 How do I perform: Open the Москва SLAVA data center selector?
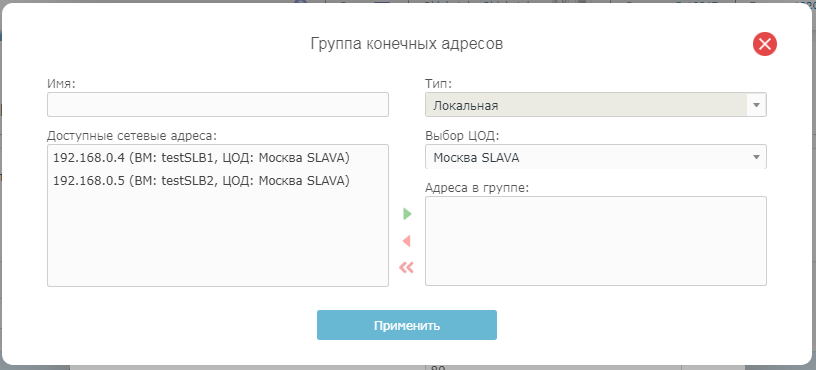pyautogui.click(x=595, y=157)
